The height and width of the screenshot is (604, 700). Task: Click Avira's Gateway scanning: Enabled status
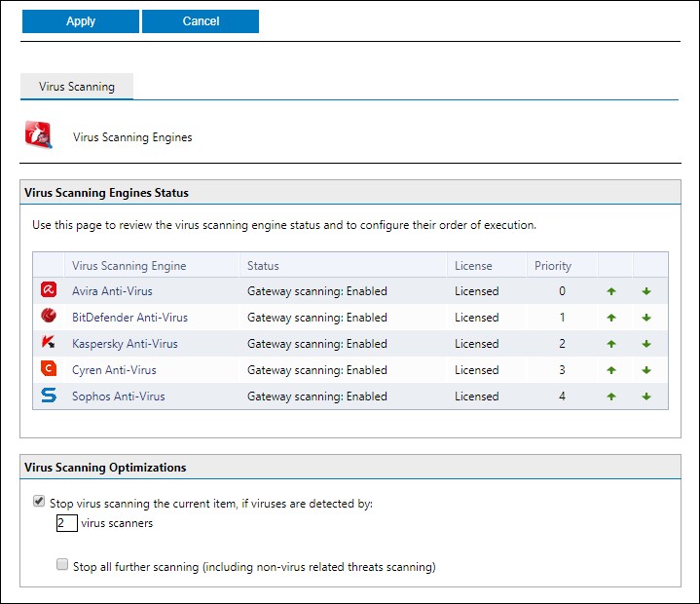tap(317, 291)
